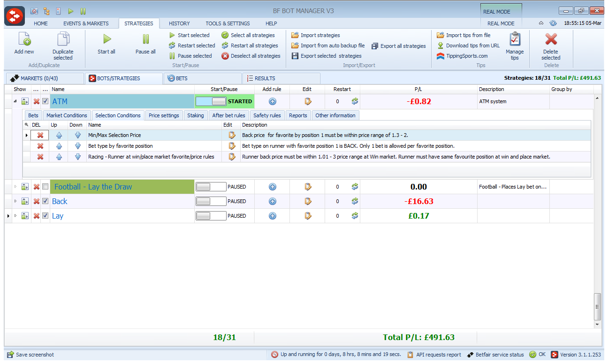This screenshot has width=608, height=364.
Task: Collapse the ribbon with up chevron
Action: pyautogui.click(x=541, y=23)
